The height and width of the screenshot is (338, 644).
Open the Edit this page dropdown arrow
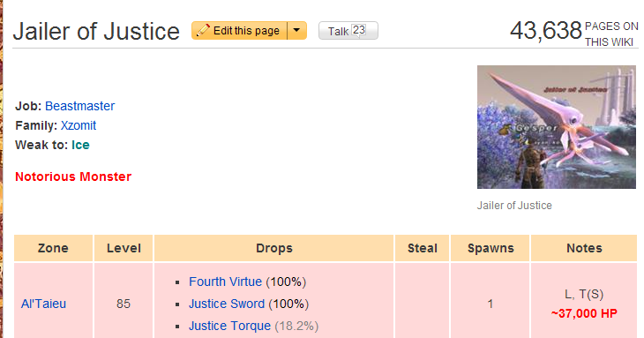[297, 30]
